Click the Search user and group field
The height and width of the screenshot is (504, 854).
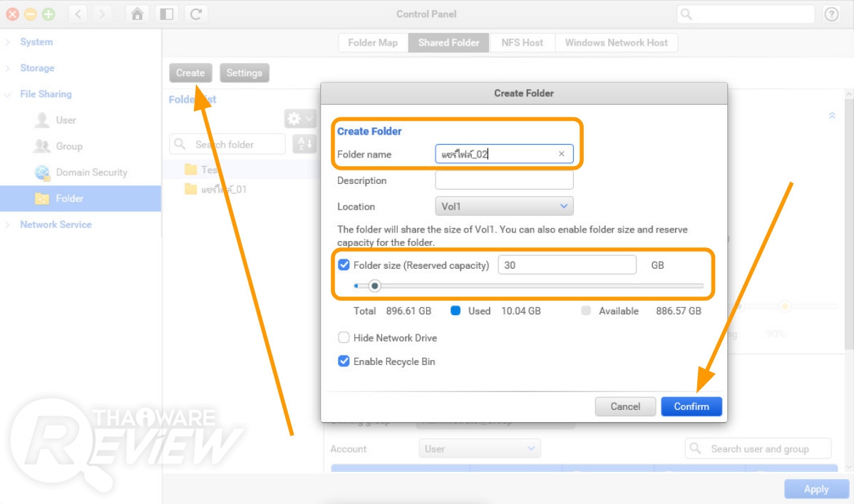[758, 448]
